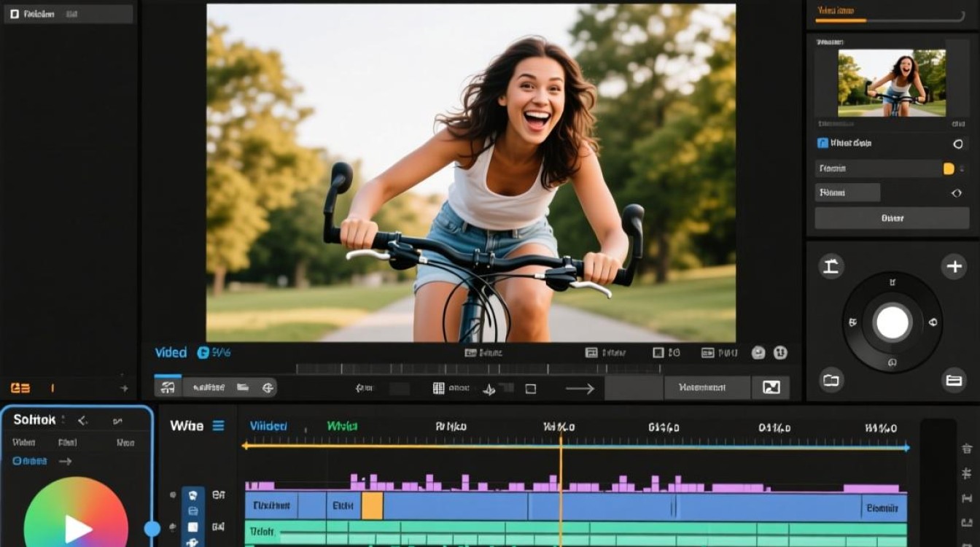Click the Soltiok panel title

point(34,419)
